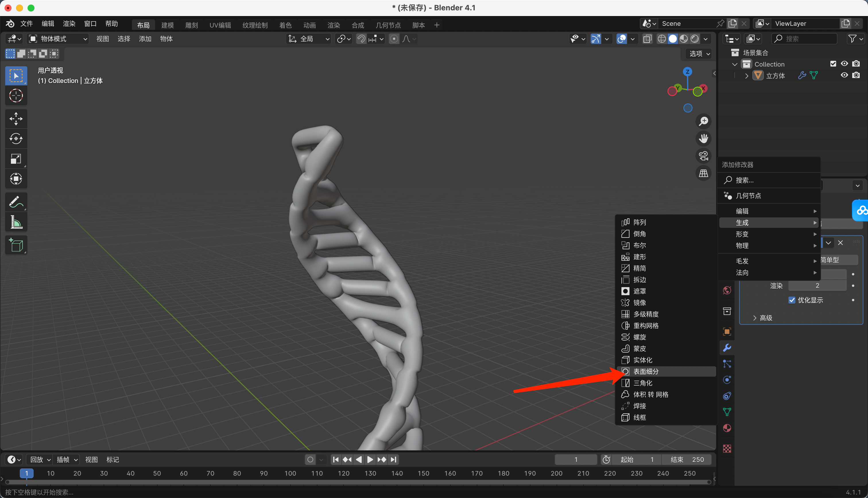Select the Move tool in toolbar
This screenshot has width=868, height=498.
(x=16, y=119)
